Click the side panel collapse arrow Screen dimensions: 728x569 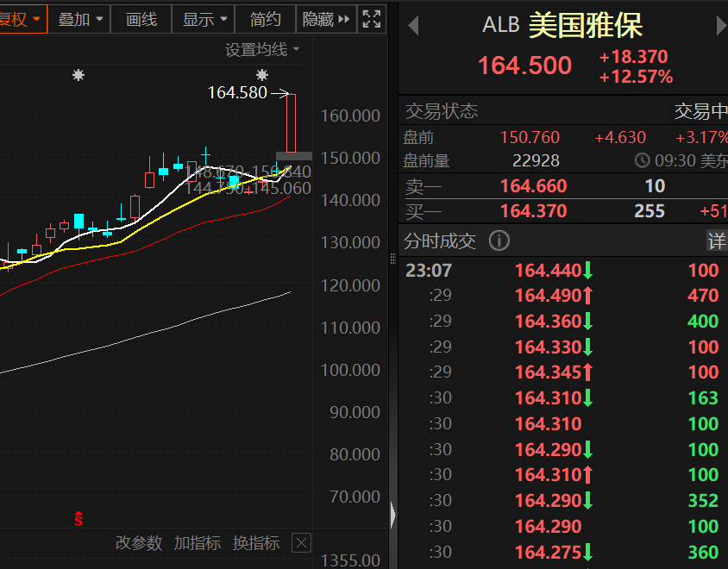click(393, 516)
